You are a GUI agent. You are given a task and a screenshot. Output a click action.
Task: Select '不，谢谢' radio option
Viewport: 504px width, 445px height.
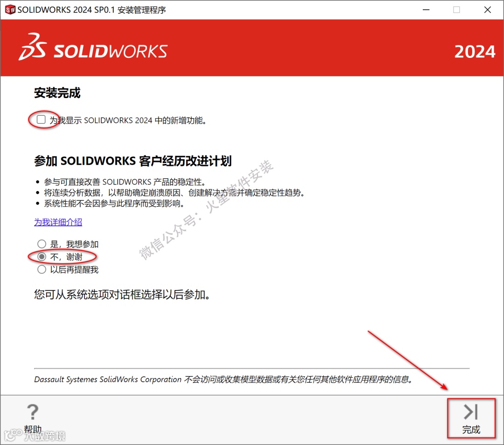42,256
